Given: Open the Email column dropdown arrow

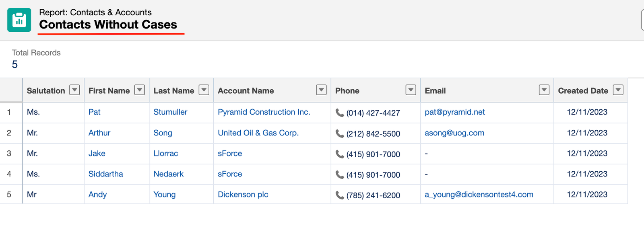Looking at the screenshot, I should 544,90.
